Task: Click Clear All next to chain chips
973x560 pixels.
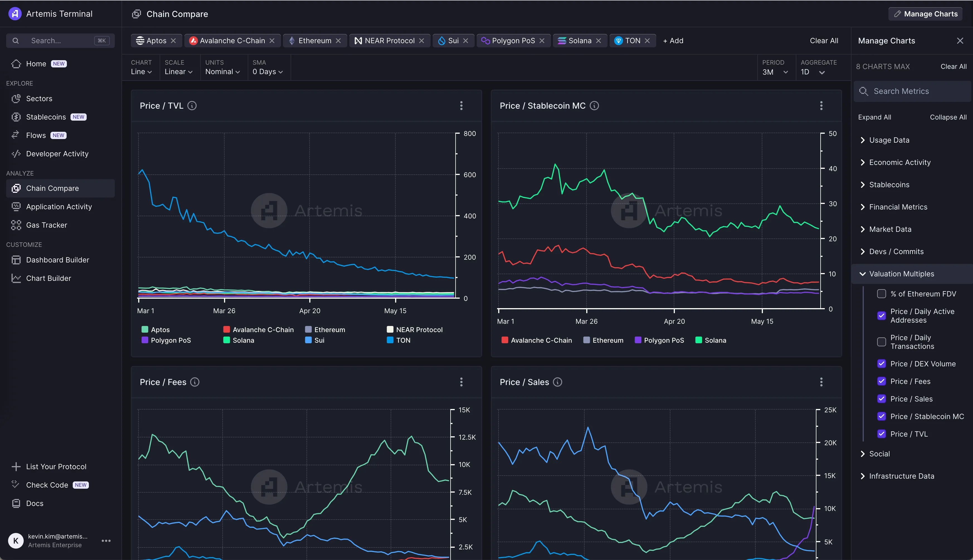Action: 824,41
